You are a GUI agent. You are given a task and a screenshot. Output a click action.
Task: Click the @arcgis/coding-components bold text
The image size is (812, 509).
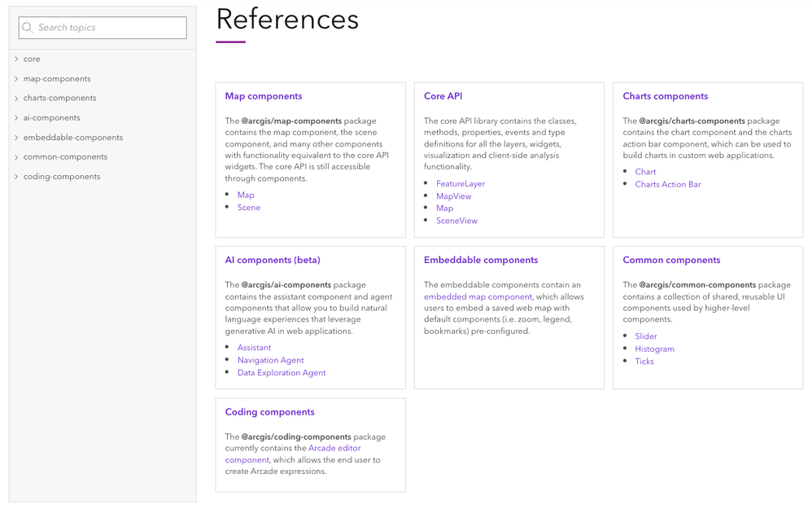click(296, 437)
